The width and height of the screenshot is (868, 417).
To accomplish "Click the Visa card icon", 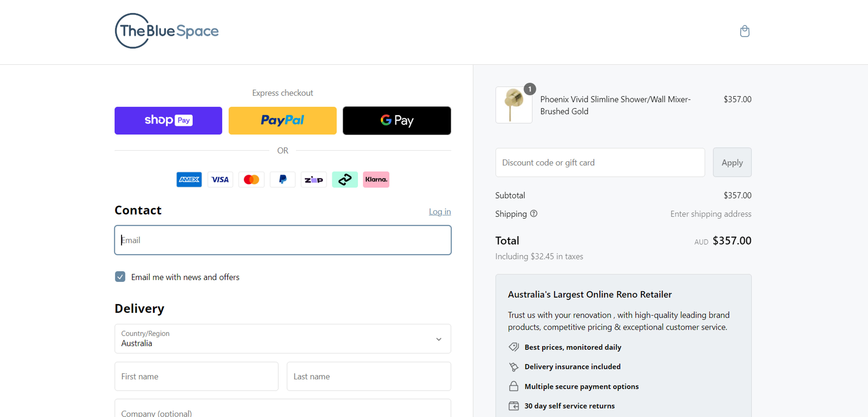I will click(x=220, y=179).
